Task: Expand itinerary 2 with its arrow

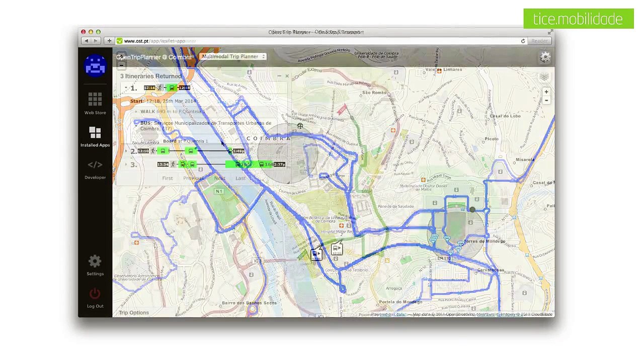Action: [126, 151]
